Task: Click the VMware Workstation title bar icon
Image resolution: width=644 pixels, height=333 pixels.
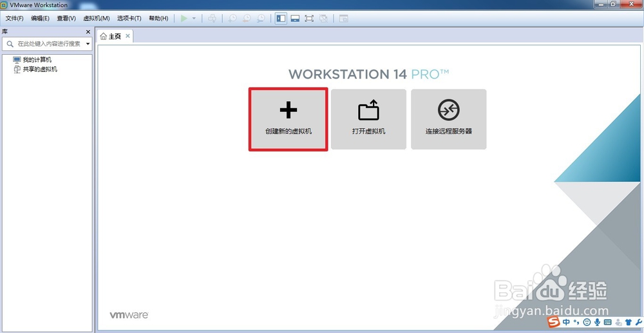Action: pyautogui.click(x=5, y=5)
